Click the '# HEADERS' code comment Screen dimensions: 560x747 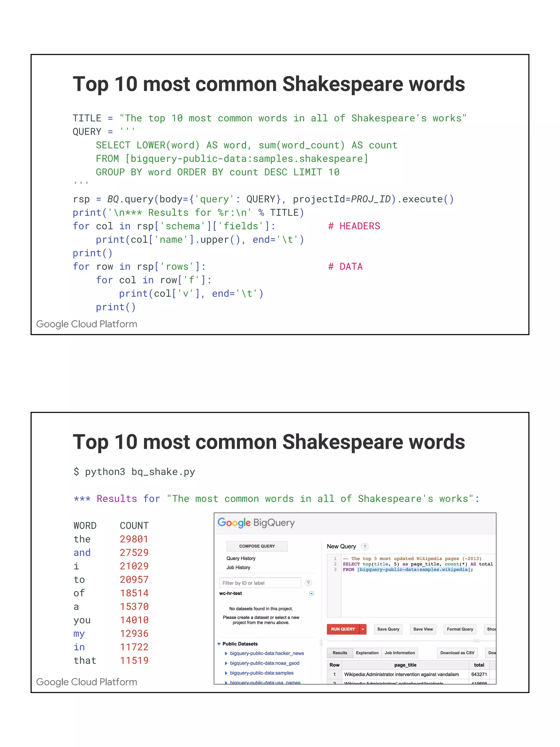click(x=354, y=226)
